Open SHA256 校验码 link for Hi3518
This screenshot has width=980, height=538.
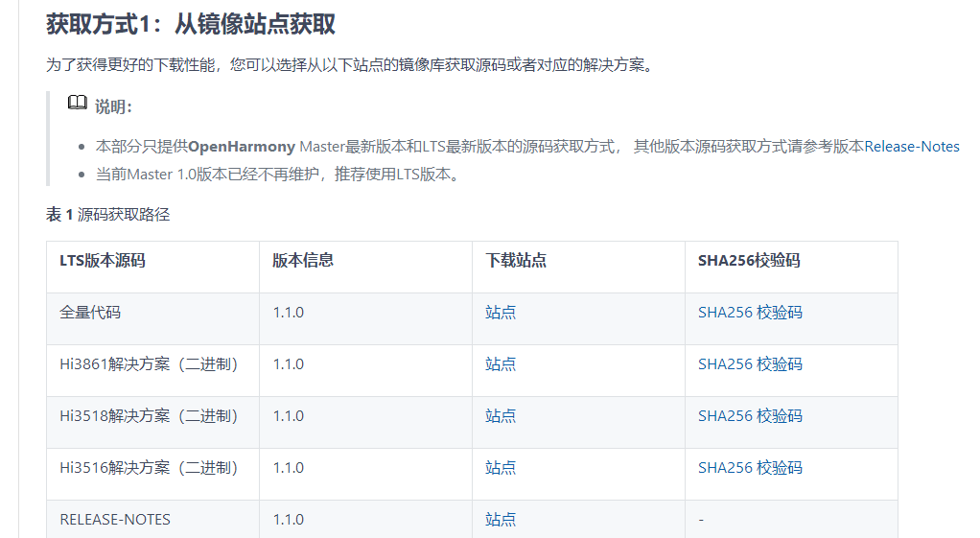(x=750, y=416)
